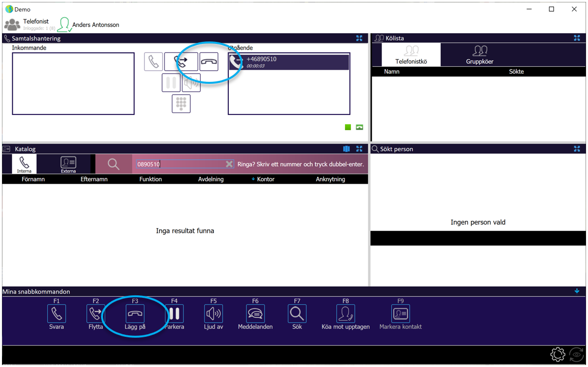Switch to the Gruppköer tab
The height and width of the screenshot is (367, 588).
click(480, 55)
